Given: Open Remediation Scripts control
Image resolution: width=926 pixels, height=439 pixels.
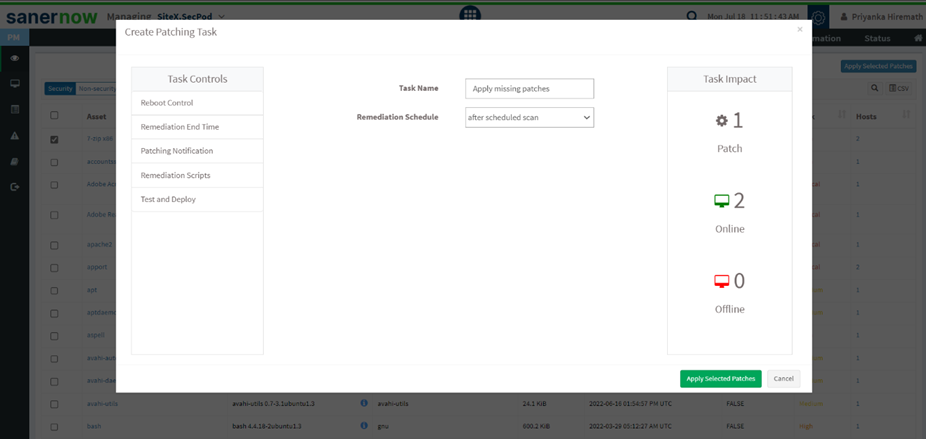Looking at the screenshot, I should 197,175.
